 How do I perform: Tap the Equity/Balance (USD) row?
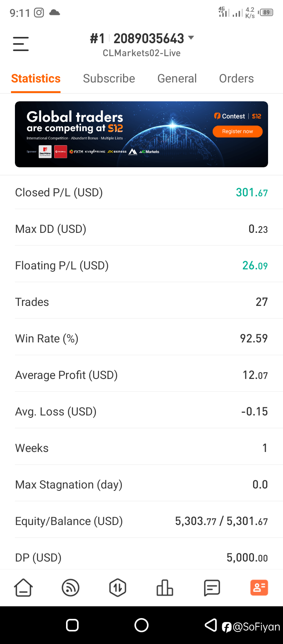coord(141,521)
